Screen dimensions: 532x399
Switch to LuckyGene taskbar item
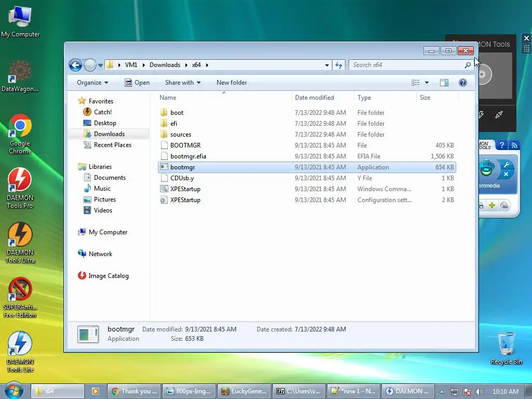(244, 391)
